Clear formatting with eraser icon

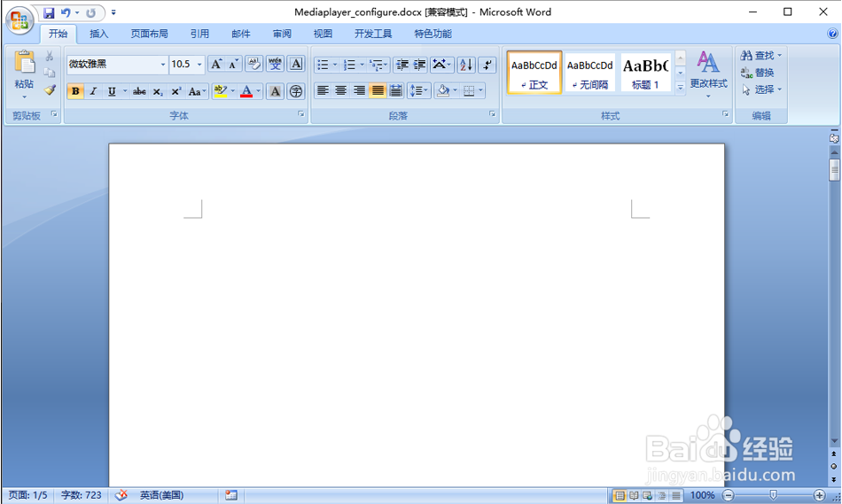click(x=254, y=65)
